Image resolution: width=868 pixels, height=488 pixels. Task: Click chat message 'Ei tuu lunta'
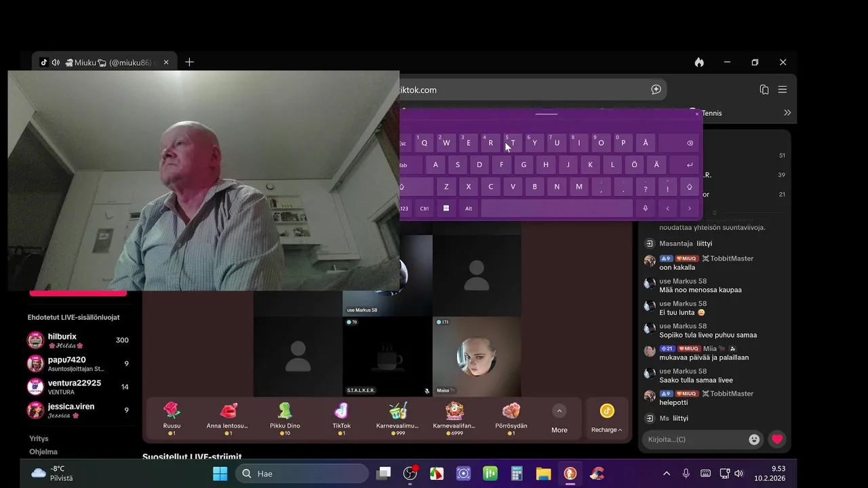click(682, 312)
